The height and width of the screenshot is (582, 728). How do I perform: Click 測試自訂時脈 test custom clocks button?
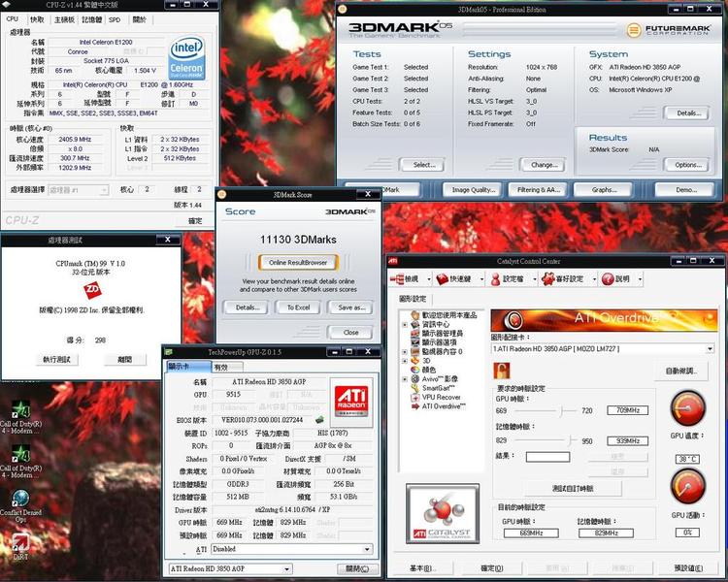pyautogui.click(x=573, y=488)
